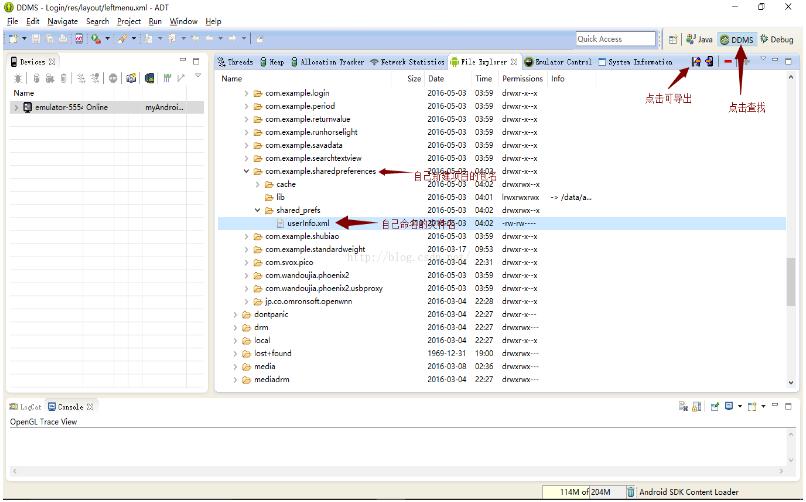The image size is (806, 502).
Task: Open the Window menu
Action: click(184, 21)
